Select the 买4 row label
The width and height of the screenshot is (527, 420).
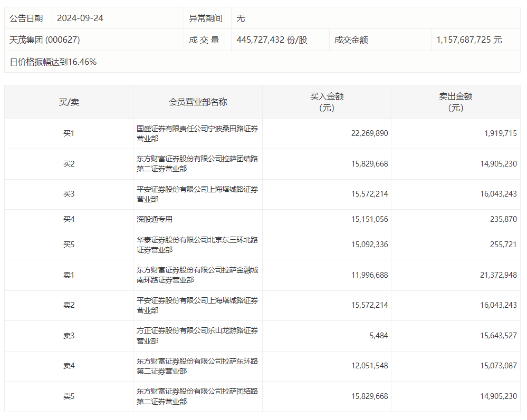coord(69,219)
